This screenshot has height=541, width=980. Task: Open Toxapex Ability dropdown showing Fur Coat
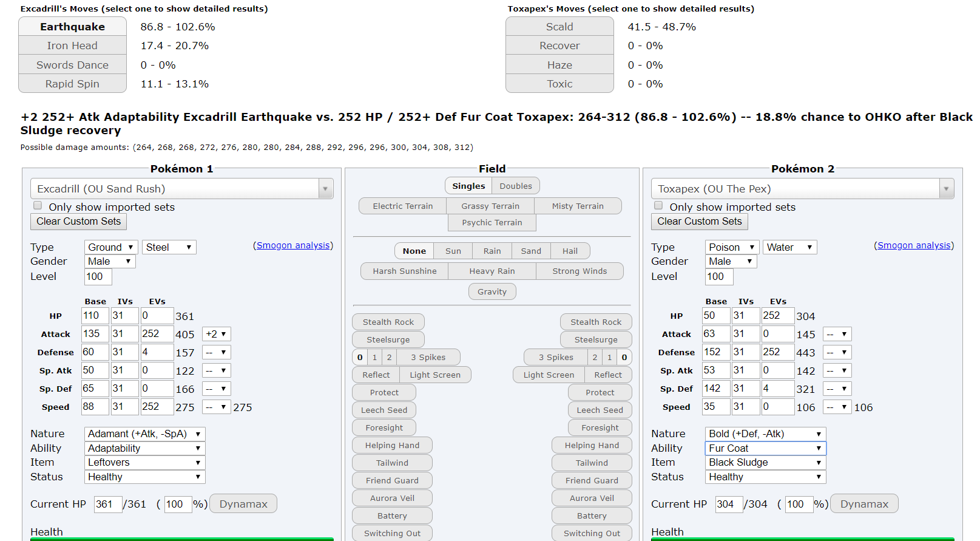coord(765,448)
